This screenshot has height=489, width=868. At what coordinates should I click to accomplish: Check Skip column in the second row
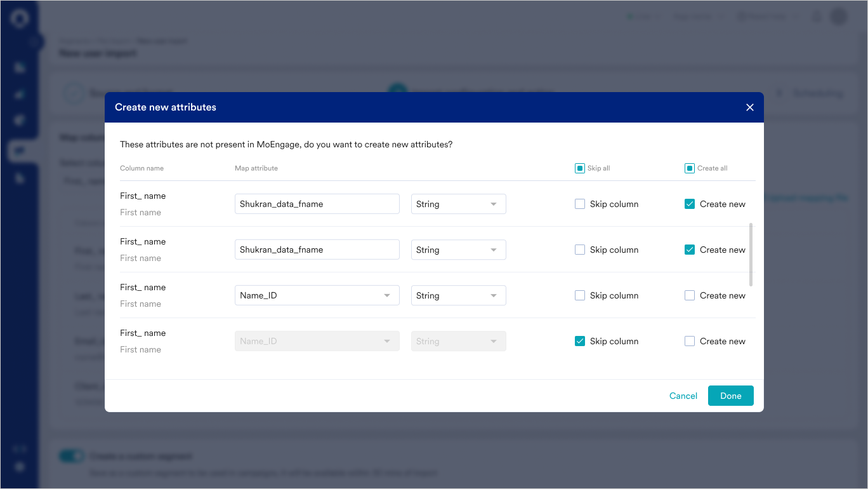coord(580,250)
